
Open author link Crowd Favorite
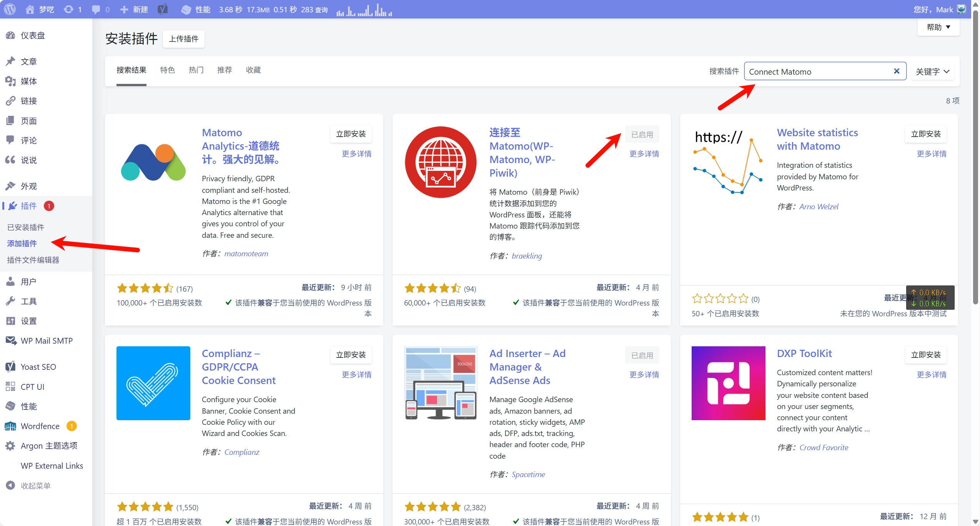(824, 448)
